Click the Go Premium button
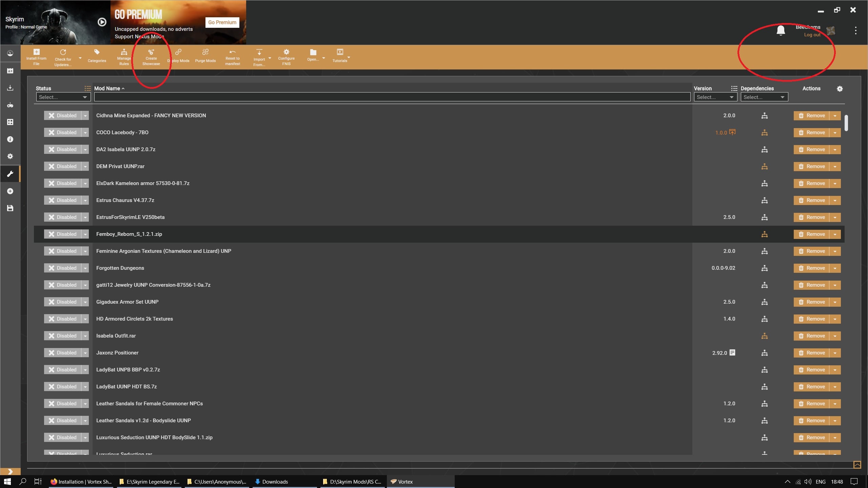Screen dimensions: 868x488 [222, 22]
